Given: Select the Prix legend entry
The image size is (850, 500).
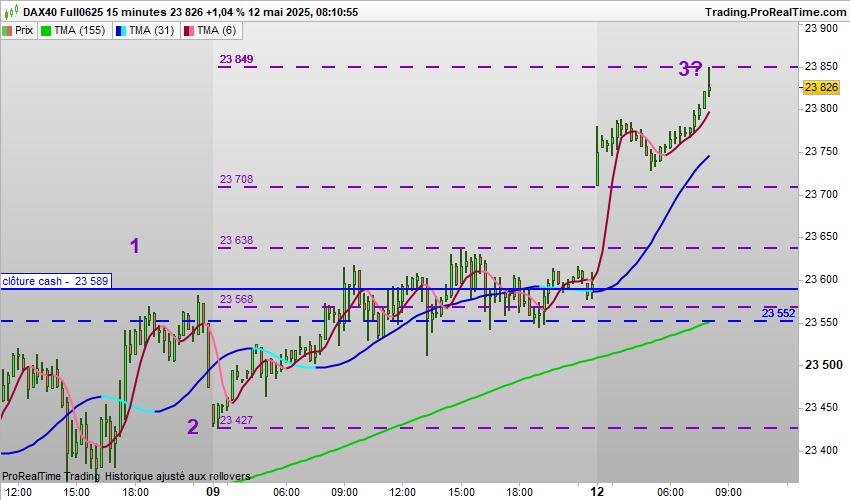Looking at the screenshot, I should tap(18, 30).
